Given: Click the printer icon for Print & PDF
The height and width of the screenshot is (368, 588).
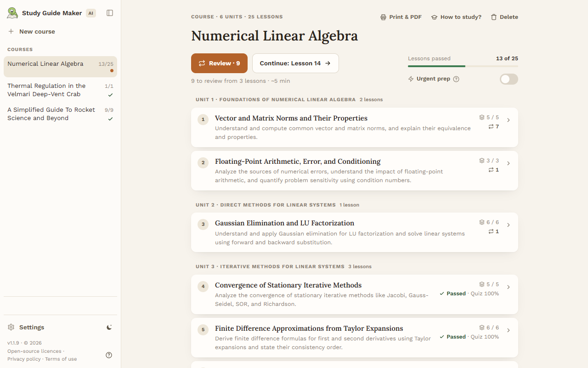Looking at the screenshot, I should pyautogui.click(x=383, y=17).
